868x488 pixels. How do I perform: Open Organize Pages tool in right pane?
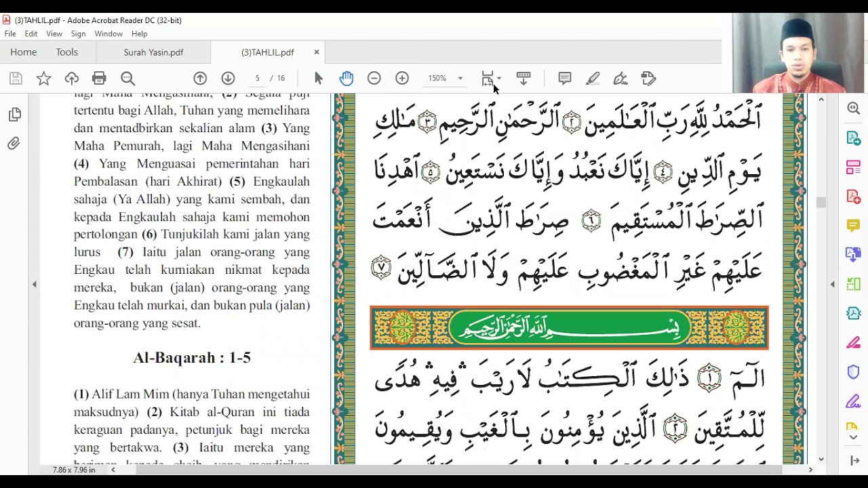[x=854, y=284]
